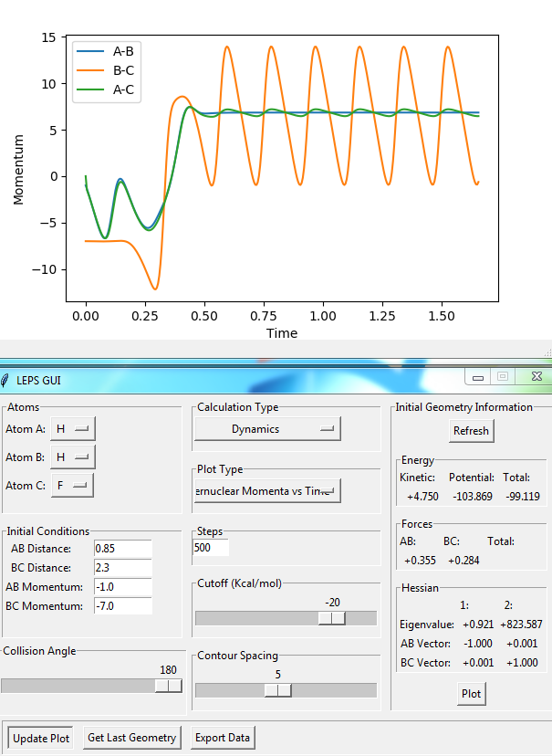The image size is (552, 756).
Task: Open the Plot Type option menu
Action: pyautogui.click(x=267, y=491)
